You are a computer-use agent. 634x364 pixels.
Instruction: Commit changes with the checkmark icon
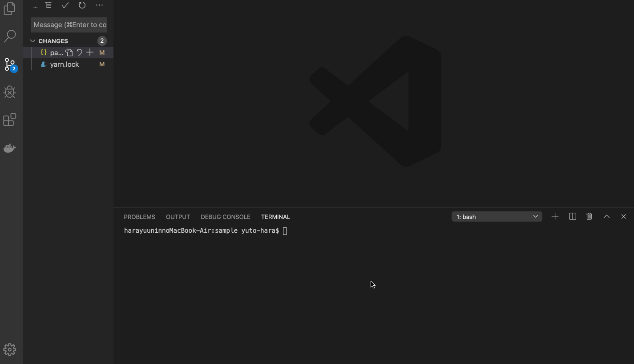pyautogui.click(x=65, y=5)
